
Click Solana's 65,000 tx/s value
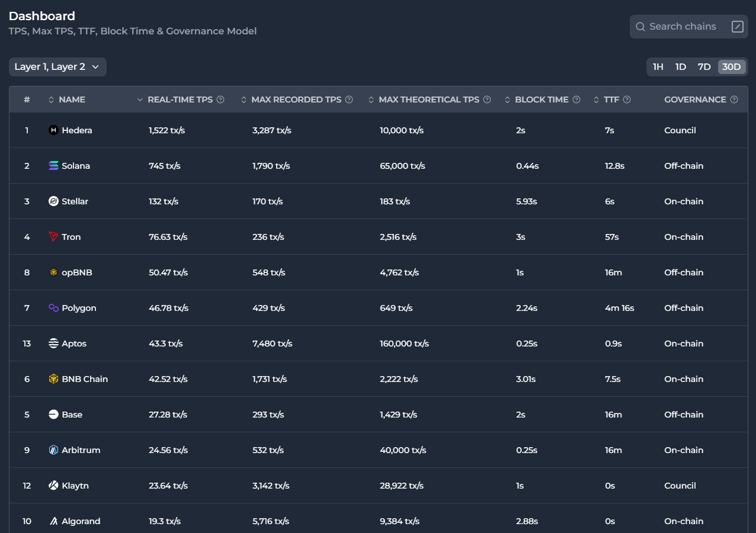[x=402, y=166]
